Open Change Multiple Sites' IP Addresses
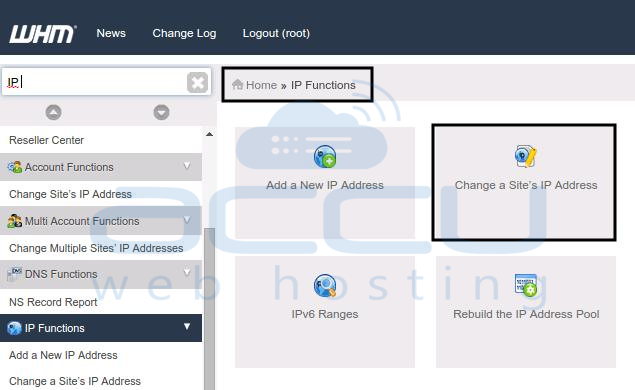635x390 pixels. coord(96,248)
